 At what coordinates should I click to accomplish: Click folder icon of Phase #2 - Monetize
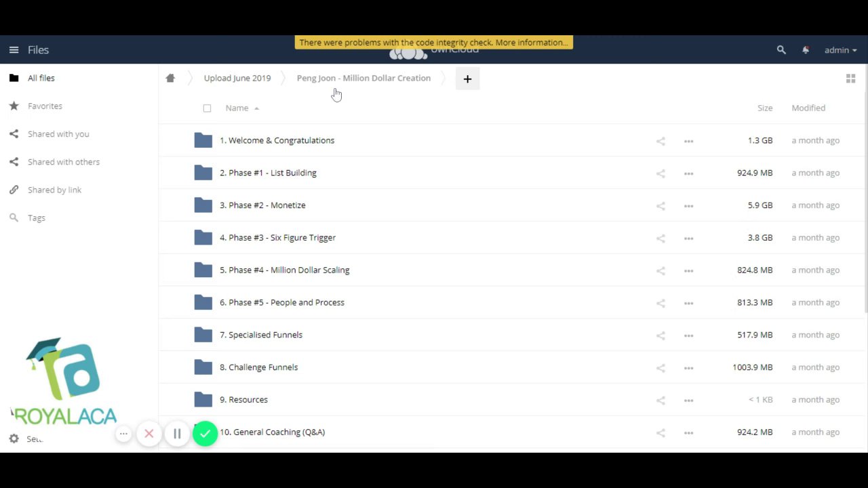203,205
